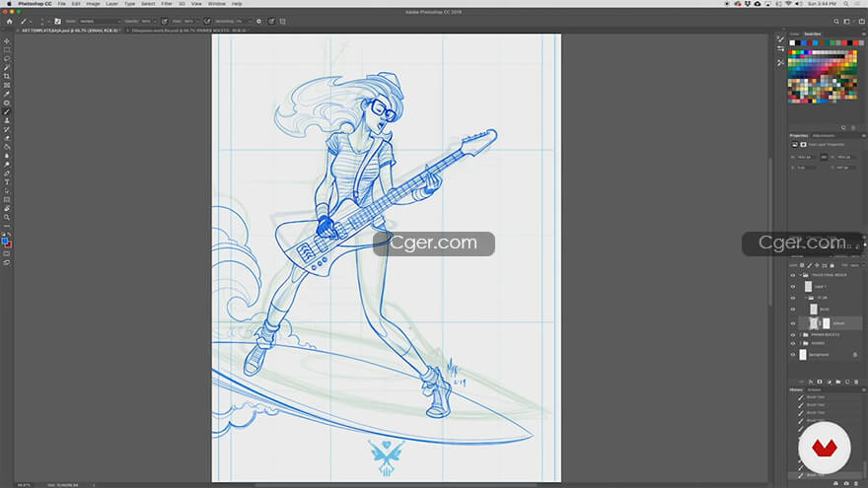Image resolution: width=868 pixels, height=488 pixels.
Task: Pick the black swatch in Swatches panel
Action: click(798, 42)
